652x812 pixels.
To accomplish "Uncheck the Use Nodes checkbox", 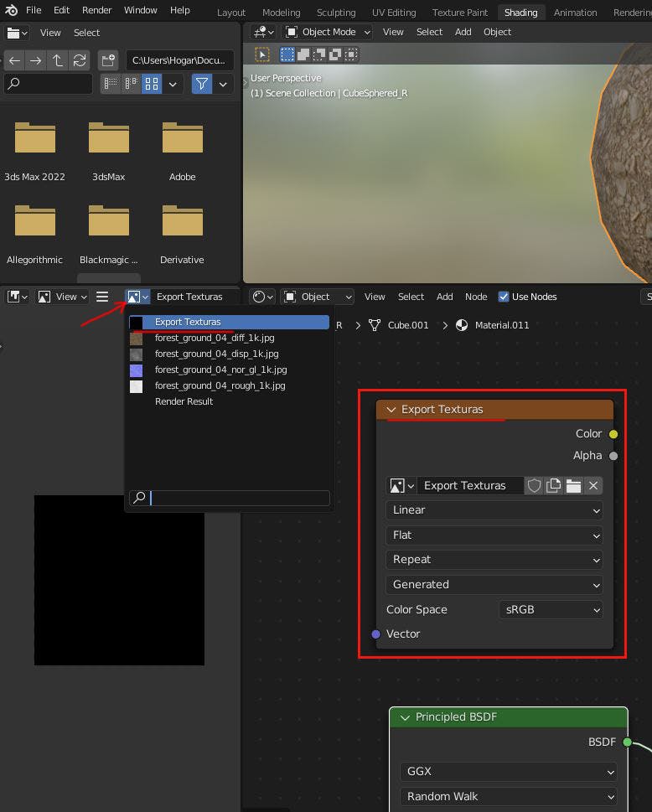I will (504, 297).
